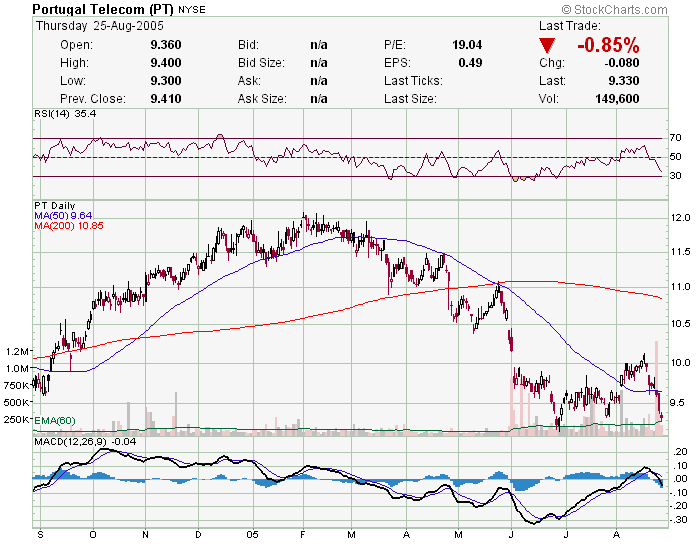This screenshot has width=700, height=546.
Task: Click the P/E 19.04 value
Action: click(x=467, y=45)
